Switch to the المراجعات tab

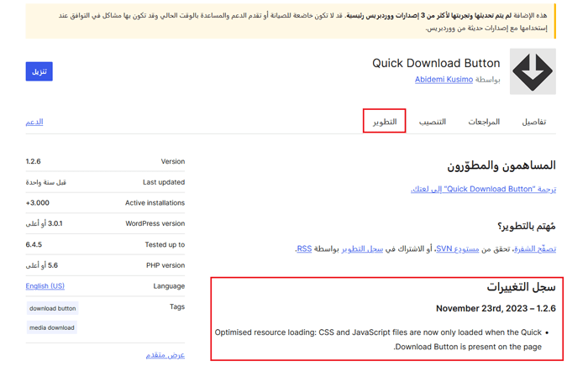point(484,122)
